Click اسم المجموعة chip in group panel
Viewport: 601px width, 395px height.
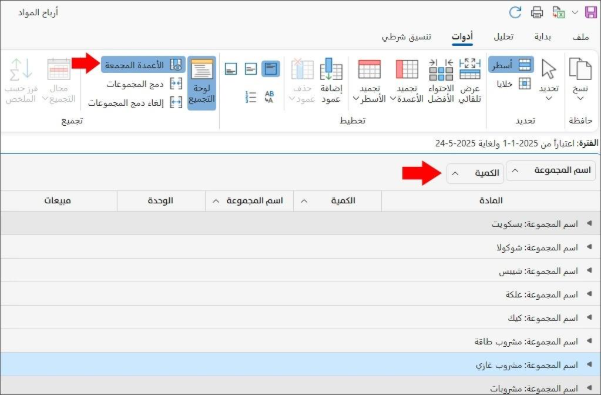pos(551,170)
